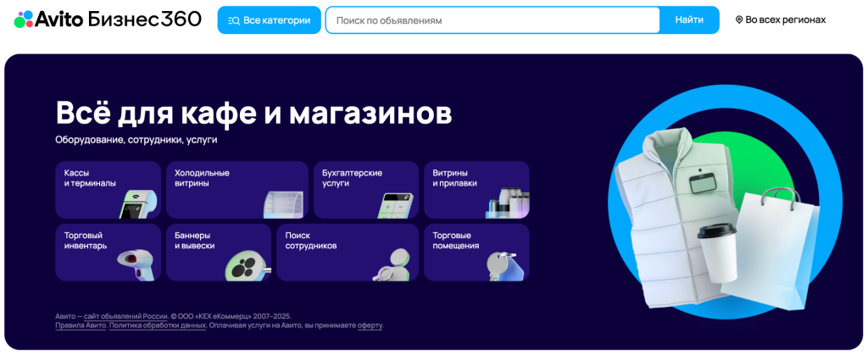Click the person with magnifier icon

(391, 266)
